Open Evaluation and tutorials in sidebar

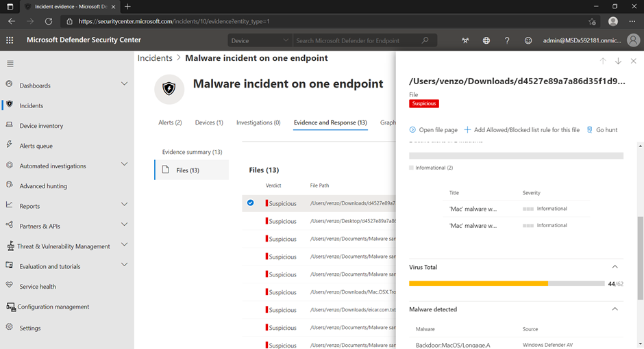[50, 266]
